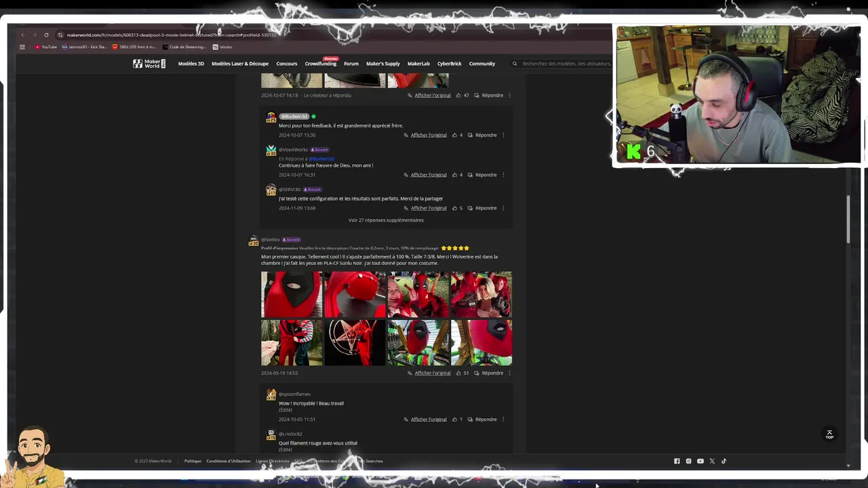Go to the Concours page
This screenshot has height=488, width=868.
coord(286,64)
